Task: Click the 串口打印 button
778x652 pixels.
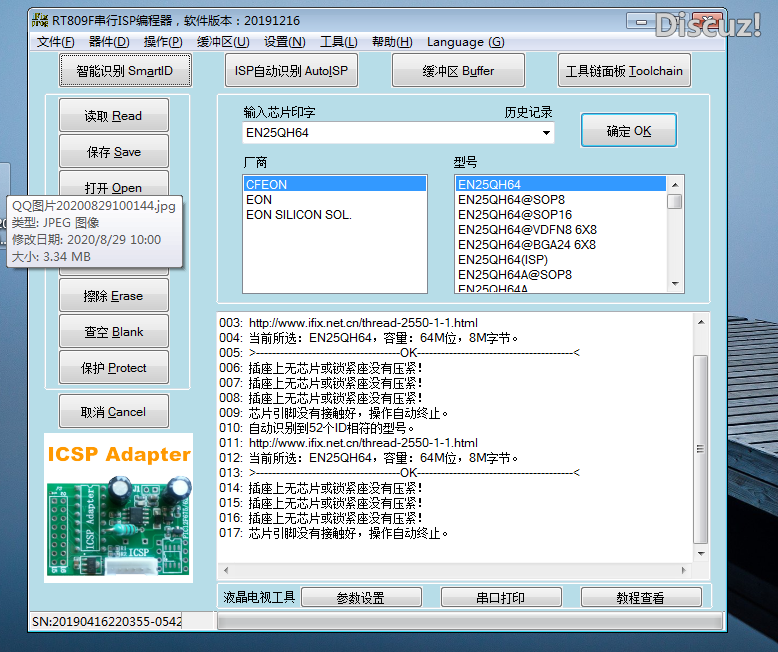Action: (501, 597)
